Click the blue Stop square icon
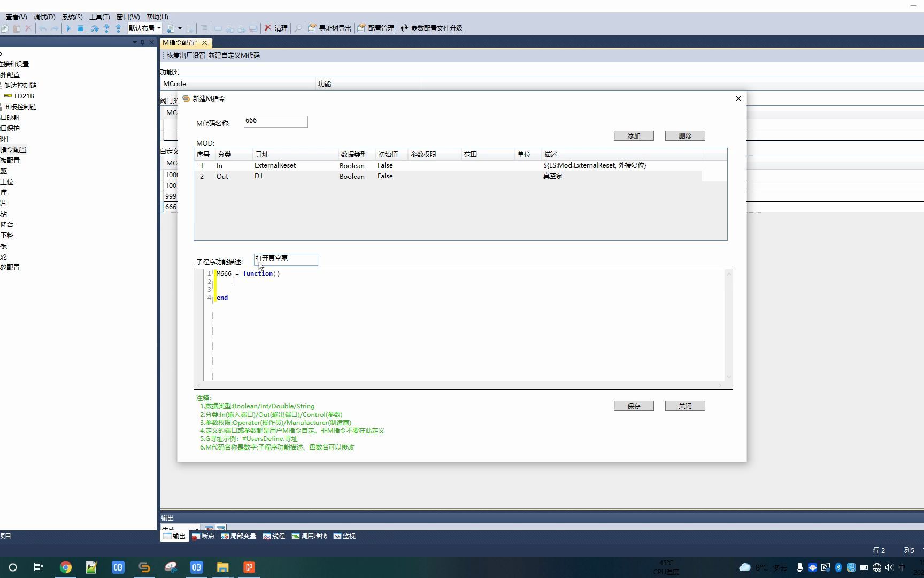 (x=80, y=28)
